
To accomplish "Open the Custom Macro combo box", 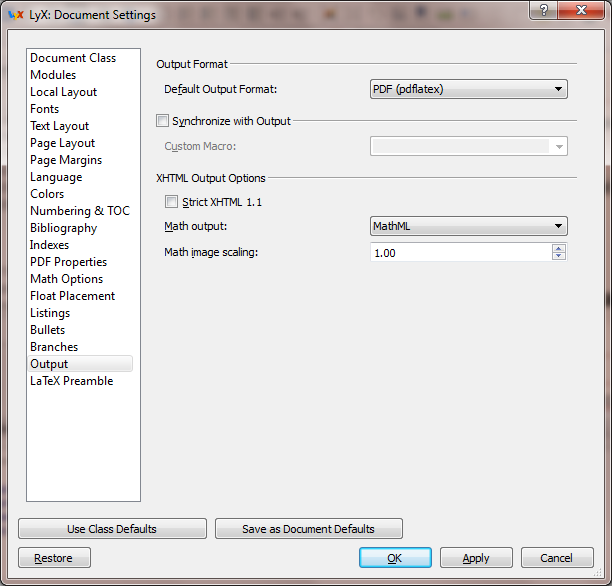I will click(x=469, y=147).
